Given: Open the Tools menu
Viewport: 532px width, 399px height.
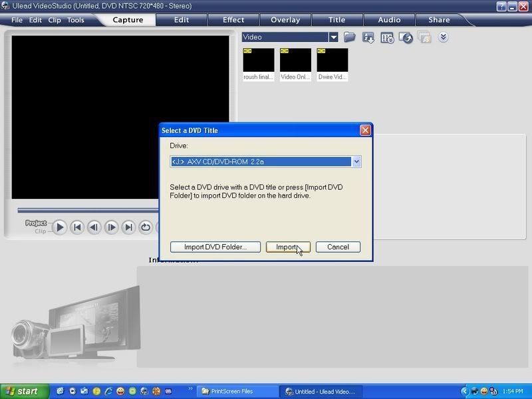Looking at the screenshot, I should pos(76,20).
